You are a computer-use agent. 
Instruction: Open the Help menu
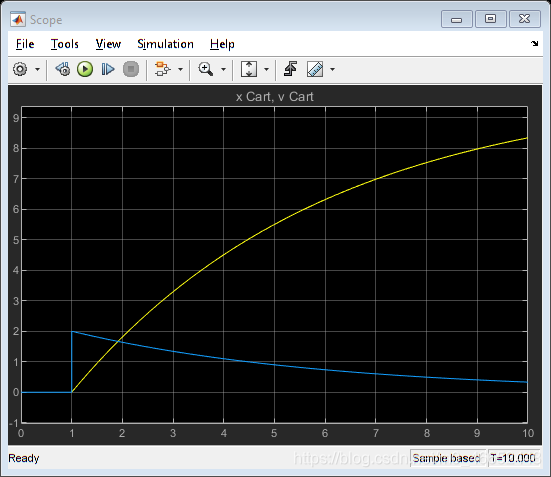222,44
